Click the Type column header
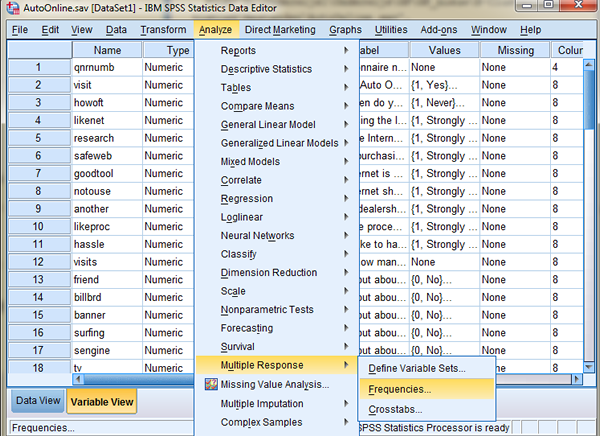The height and width of the screenshot is (436, 600). [x=168, y=50]
